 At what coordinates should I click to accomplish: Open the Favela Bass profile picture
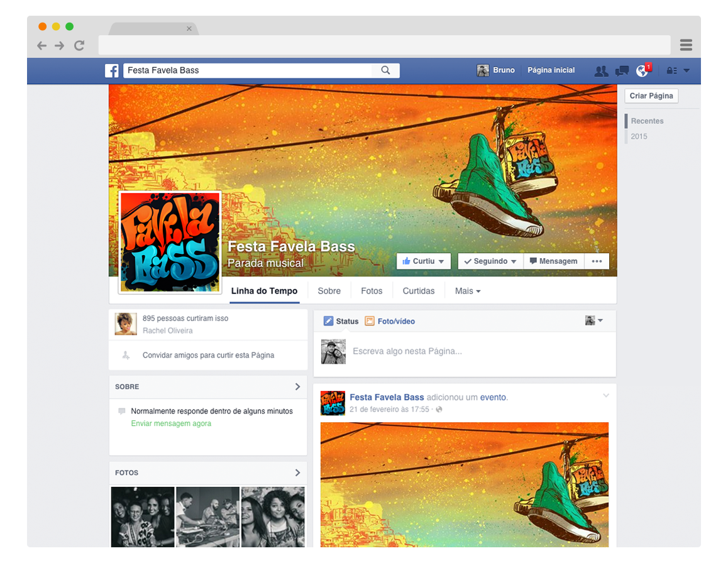(170, 243)
